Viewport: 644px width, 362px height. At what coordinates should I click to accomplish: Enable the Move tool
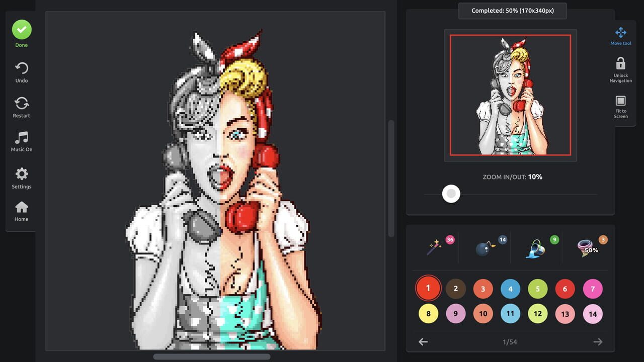[621, 33]
